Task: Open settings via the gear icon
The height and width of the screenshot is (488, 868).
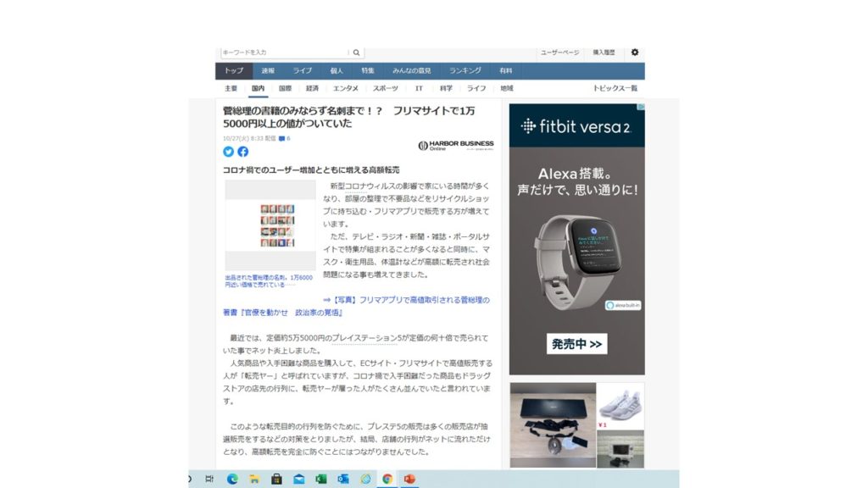Action: click(x=635, y=53)
